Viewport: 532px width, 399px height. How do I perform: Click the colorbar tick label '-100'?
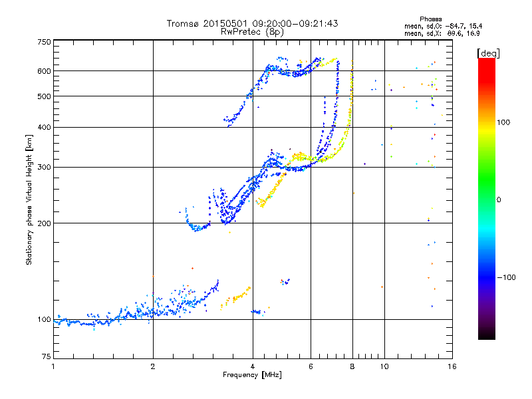click(x=506, y=277)
